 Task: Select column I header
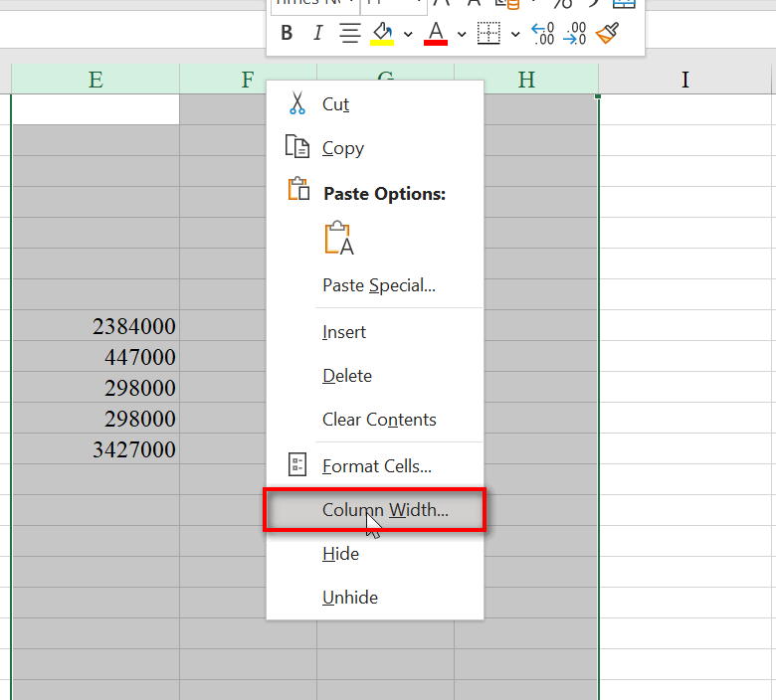coord(684,80)
